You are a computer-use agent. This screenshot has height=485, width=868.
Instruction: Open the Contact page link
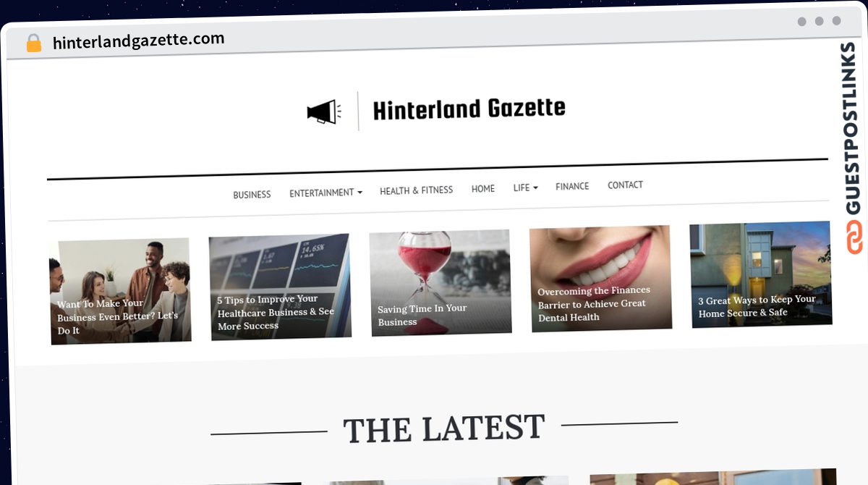click(x=625, y=185)
